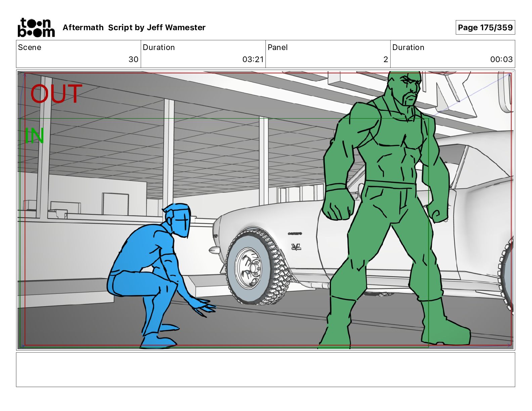Click the 'Duration' label next to Panel
Screen dimensions: 532x411
tap(408, 47)
